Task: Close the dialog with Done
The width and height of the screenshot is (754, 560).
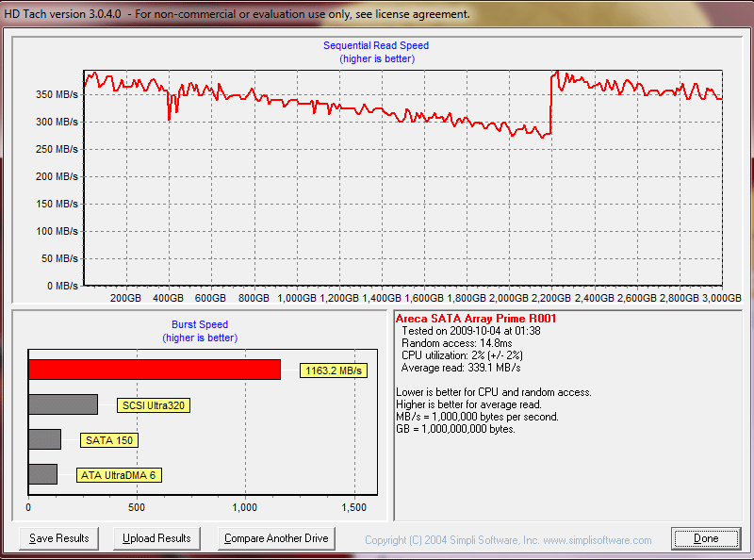Action: pos(706,538)
